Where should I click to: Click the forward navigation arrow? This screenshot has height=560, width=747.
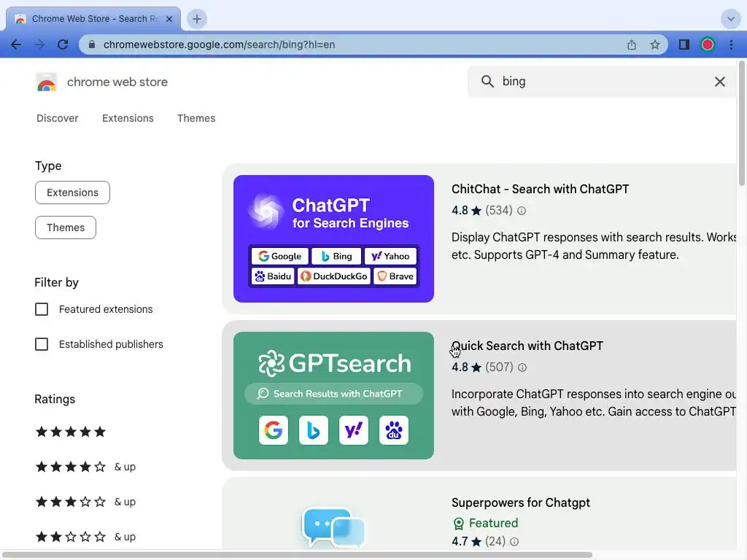pos(39,44)
